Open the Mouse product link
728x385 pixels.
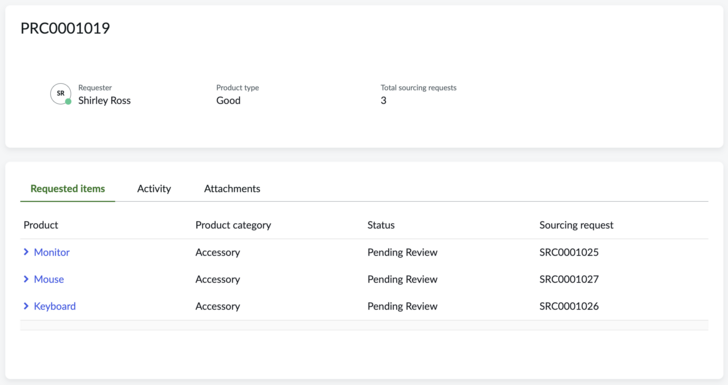point(49,279)
